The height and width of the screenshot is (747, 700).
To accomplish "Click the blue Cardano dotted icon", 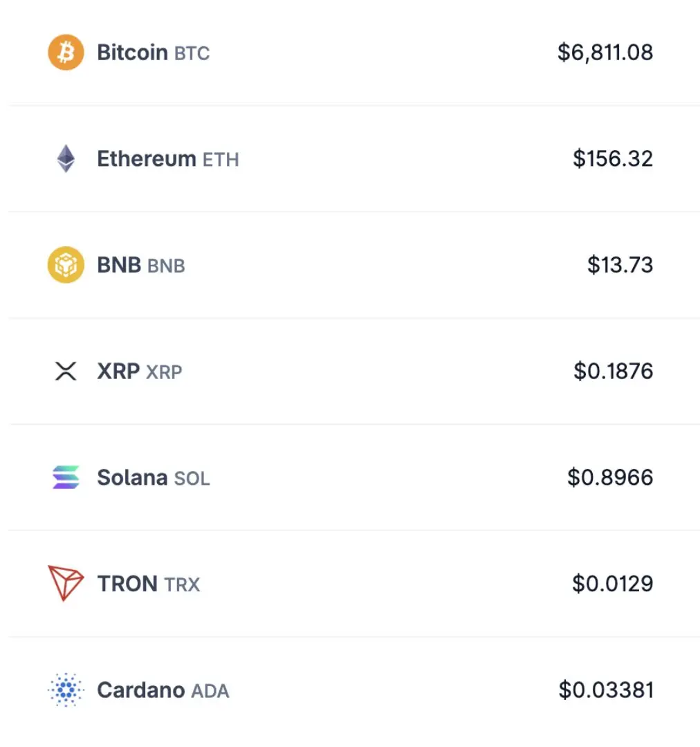I will 66,690.
